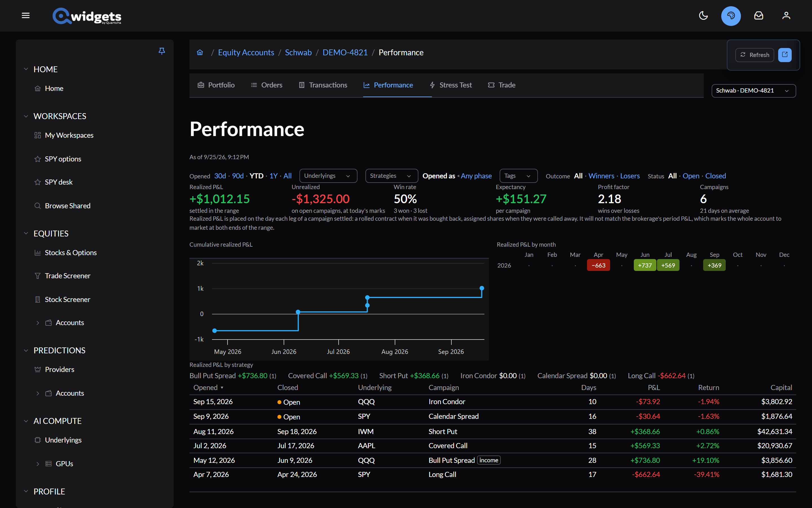The height and width of the screenshot is (508, 812).
Task: Go to the Schwab breadcrumb
Action: coord(298,52)
